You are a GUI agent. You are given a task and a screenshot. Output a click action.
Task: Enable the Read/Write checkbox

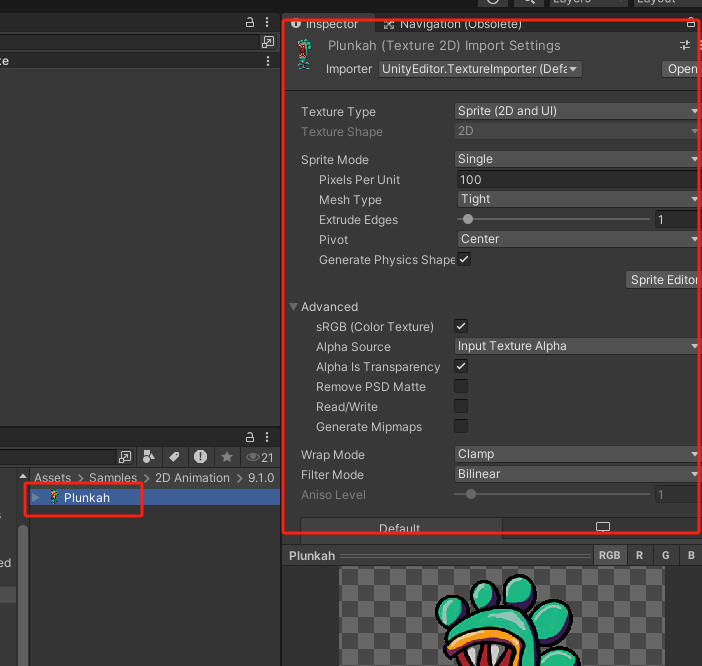[461, 406]
